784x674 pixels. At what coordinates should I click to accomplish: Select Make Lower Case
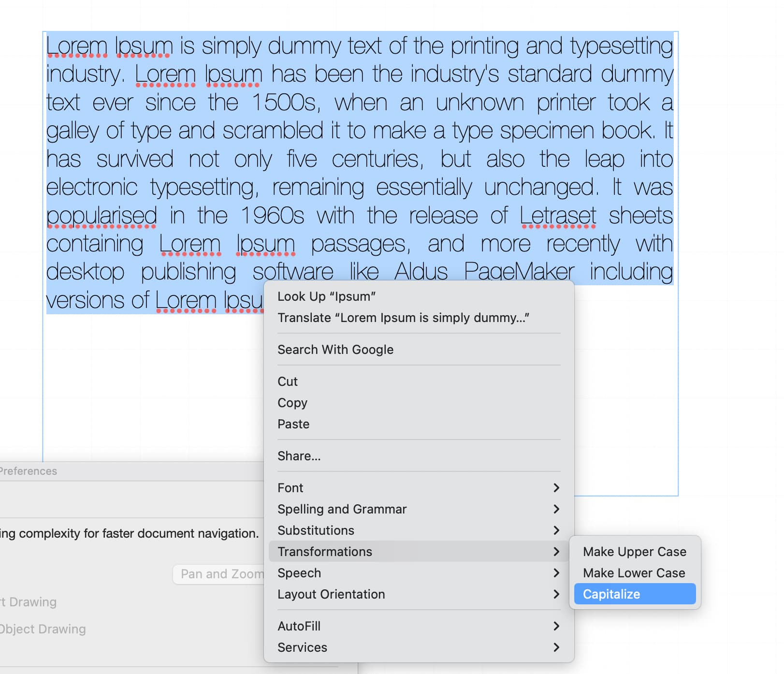(x=635, y=572)
